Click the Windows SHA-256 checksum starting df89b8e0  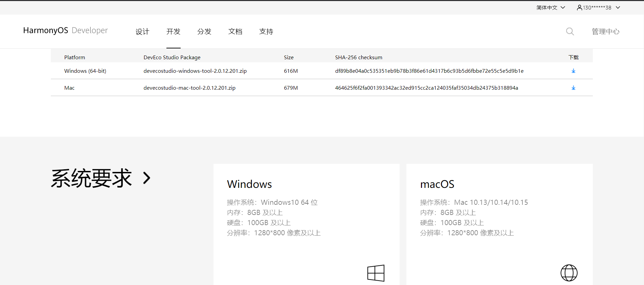pyautogui.click(x=429, y=71)
